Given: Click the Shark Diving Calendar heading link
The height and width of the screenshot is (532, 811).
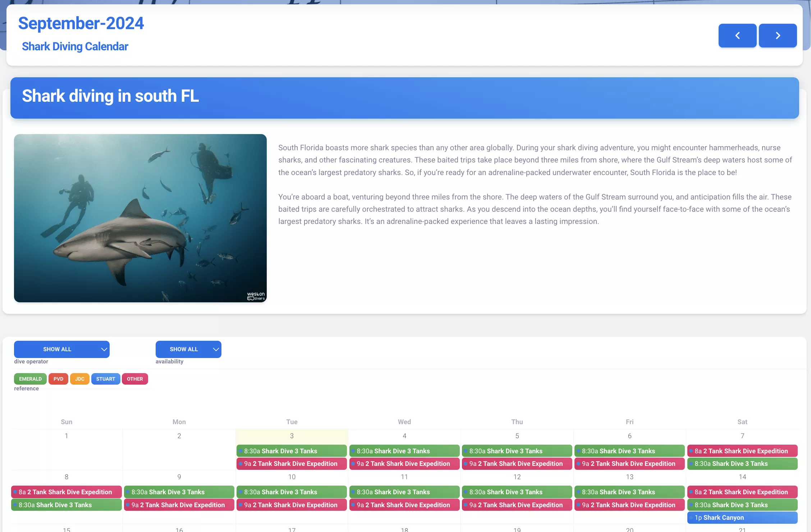Looking at the screenshot, I should pyautogui.click(x=75, y=46).
